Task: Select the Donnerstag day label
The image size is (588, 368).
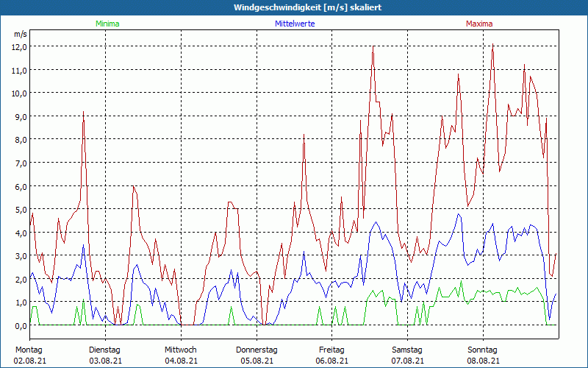Action: (x=257, y=350)
